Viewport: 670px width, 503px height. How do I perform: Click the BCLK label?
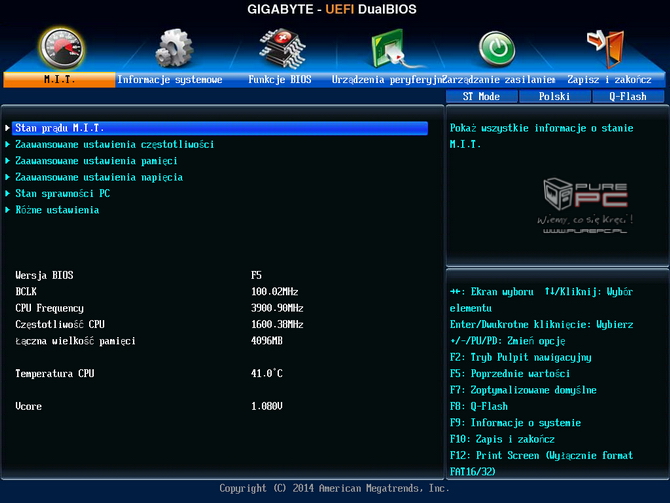click(26, 291)
